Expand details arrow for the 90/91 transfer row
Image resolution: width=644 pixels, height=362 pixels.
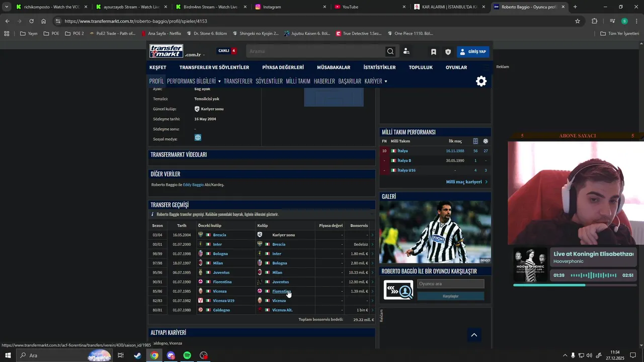click(x=372, y=282)
